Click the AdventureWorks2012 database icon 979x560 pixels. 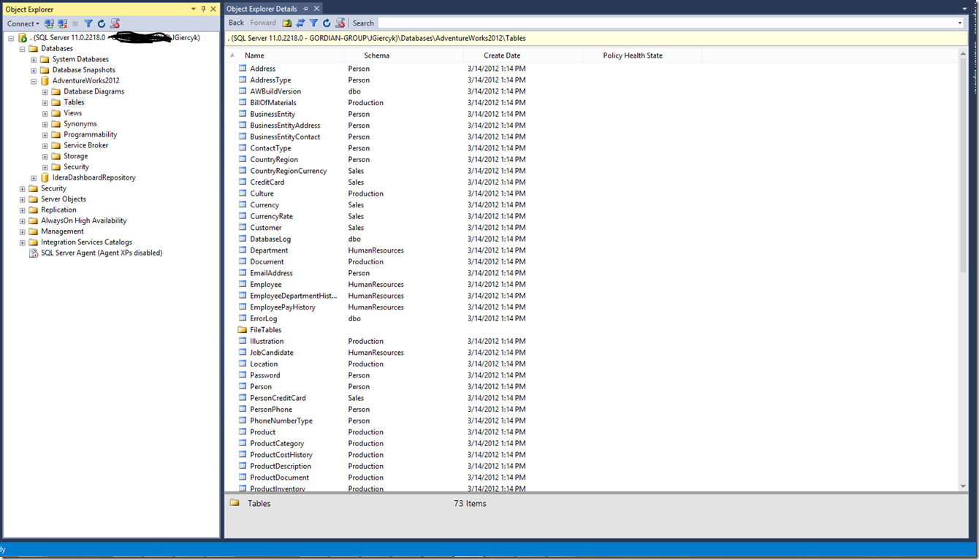tap(45, 81)
